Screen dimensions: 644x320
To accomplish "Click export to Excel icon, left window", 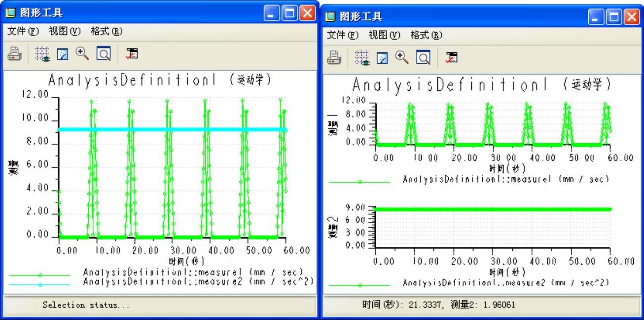I will 132,54.
